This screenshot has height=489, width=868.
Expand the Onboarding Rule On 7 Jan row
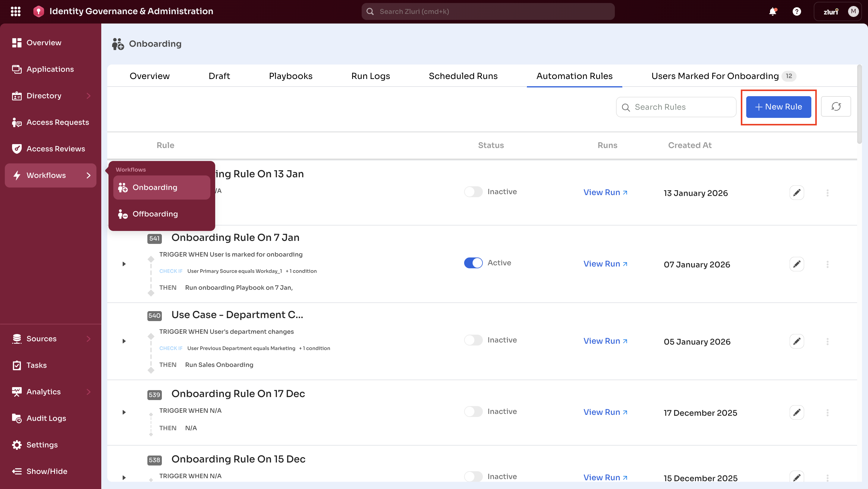124,264
